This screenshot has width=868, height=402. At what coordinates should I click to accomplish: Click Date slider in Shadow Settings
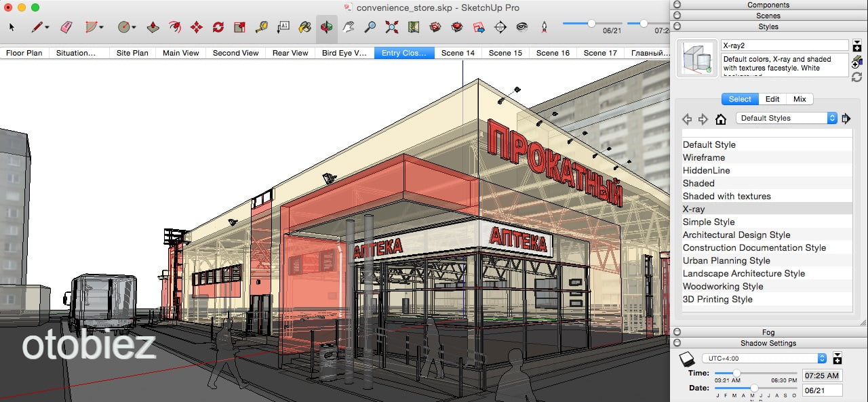tap(756, 388)
